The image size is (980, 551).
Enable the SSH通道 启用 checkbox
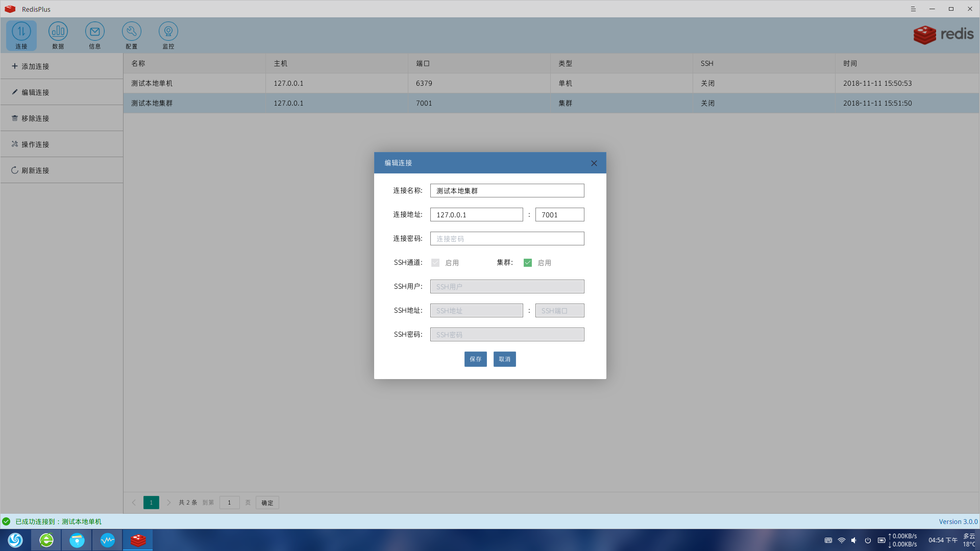point(435,262)
